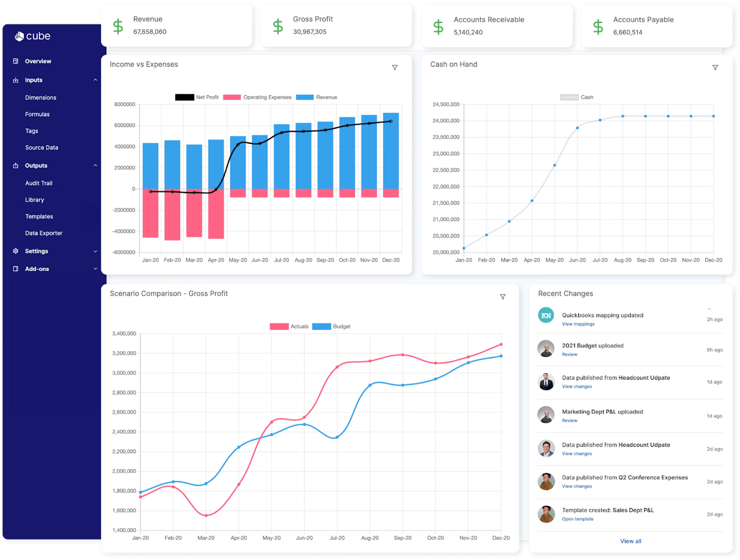Click View changes under Q2 Conference Expenses
The height and width of the screenshot is (560, 740).
coord(577,486)
